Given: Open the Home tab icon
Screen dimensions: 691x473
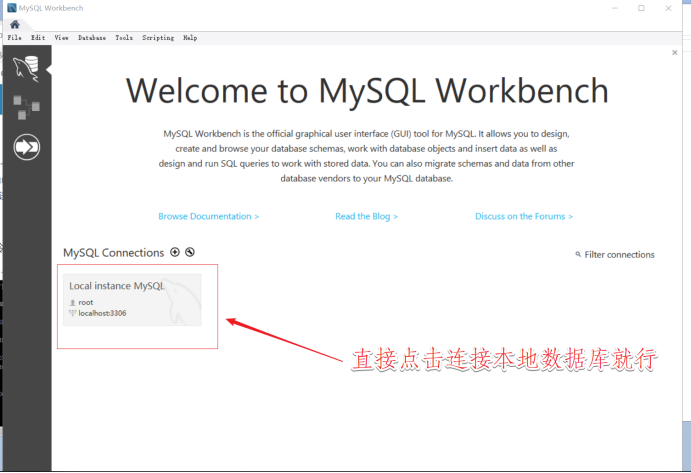Looking at the screenshot, I should [x=15, y=24].
